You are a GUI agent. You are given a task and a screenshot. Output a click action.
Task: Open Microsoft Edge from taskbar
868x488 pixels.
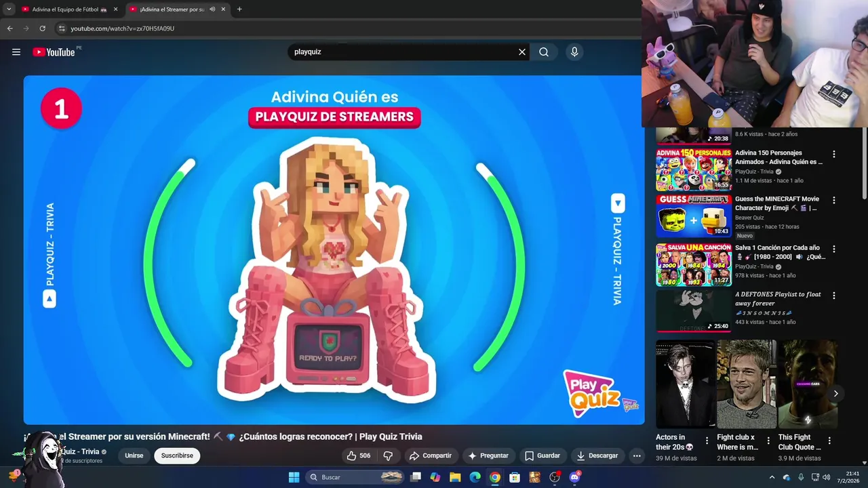(x=475, y=477)
